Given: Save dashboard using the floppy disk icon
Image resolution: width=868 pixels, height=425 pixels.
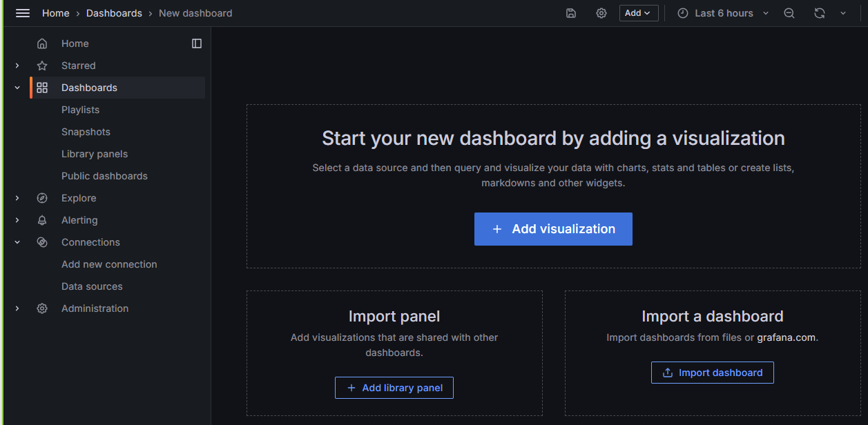Looking at the screenshot, I should 571,13.
